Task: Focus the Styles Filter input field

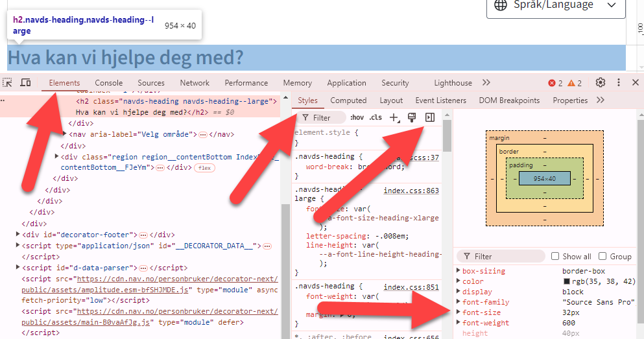Action: pos(322,118)
